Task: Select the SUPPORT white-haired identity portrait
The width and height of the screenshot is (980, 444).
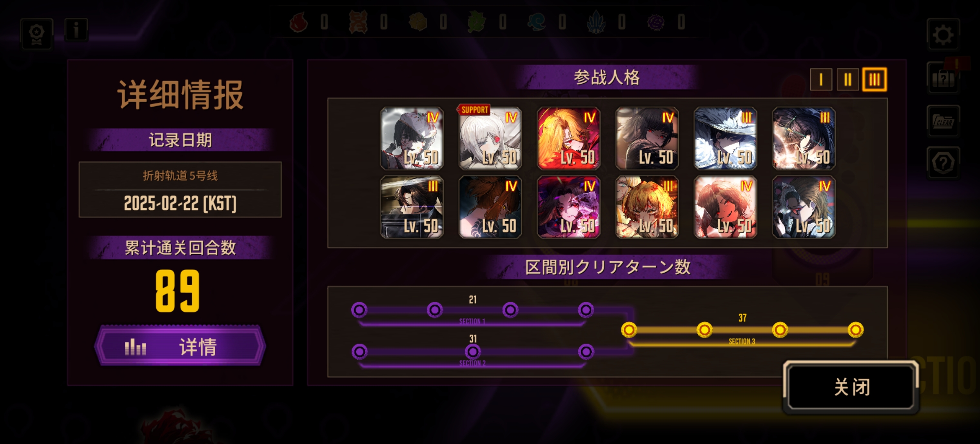Action: pyautogui.click(x=490, y=138)
